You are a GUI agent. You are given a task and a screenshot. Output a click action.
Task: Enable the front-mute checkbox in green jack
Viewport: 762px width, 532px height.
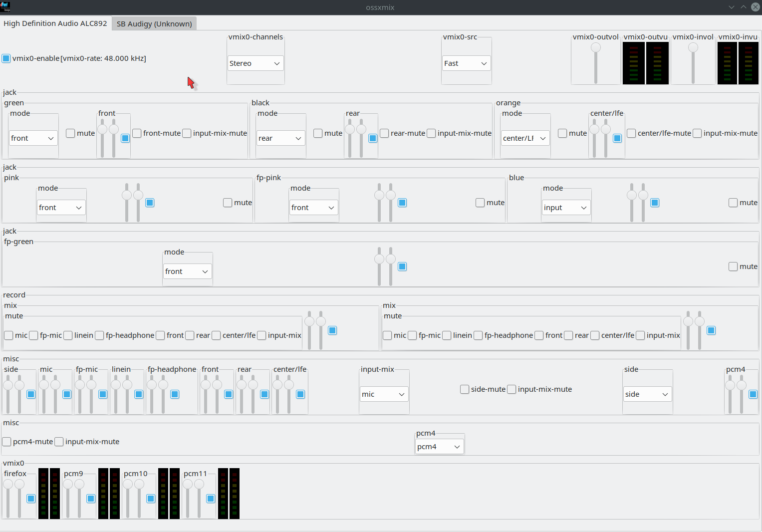click(137, 133)
